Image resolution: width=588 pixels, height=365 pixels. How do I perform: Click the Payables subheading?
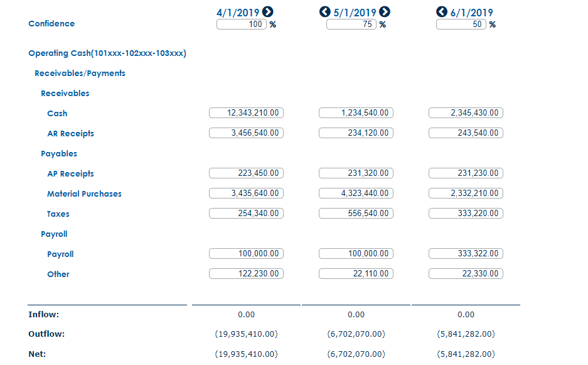(59, 154)
